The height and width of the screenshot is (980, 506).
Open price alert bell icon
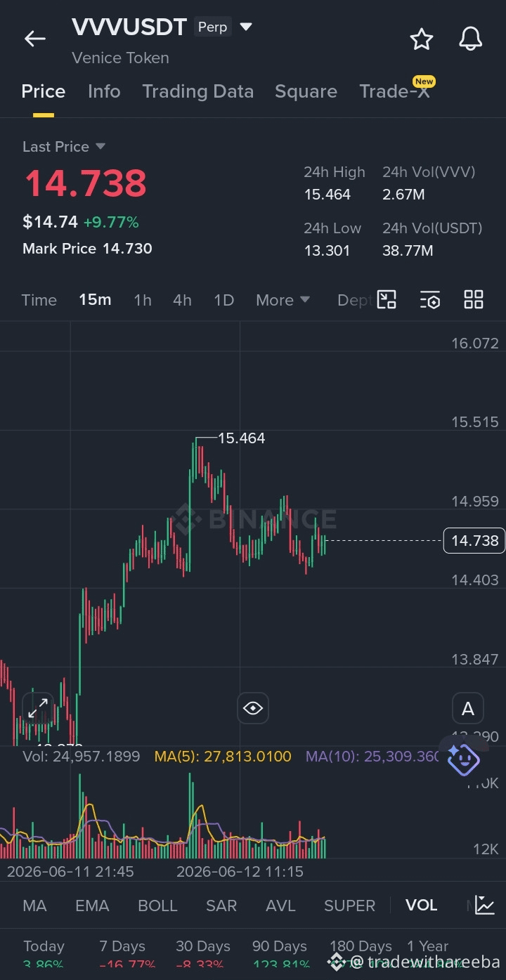(x=471, y=39)
